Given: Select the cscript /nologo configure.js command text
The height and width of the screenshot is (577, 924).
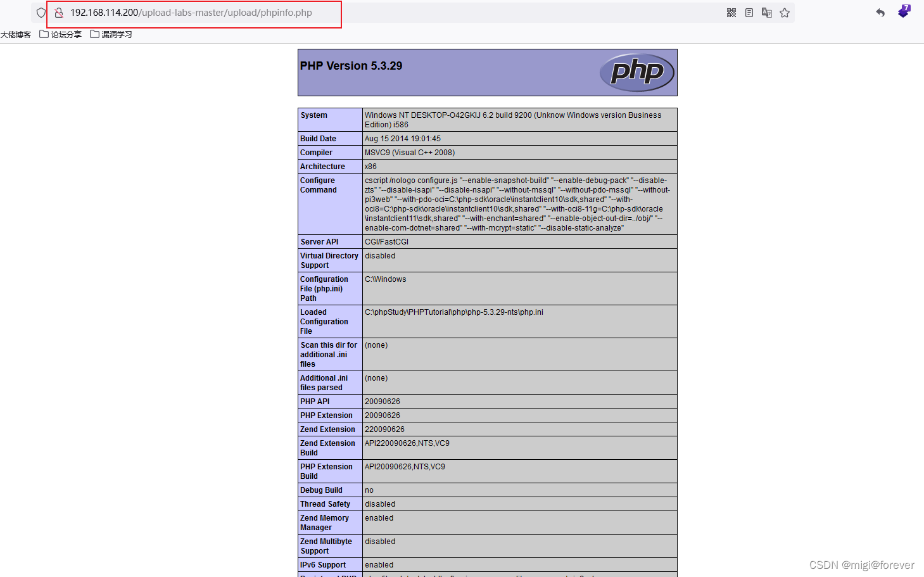Looking at the screenshot, I should point(517,204).
